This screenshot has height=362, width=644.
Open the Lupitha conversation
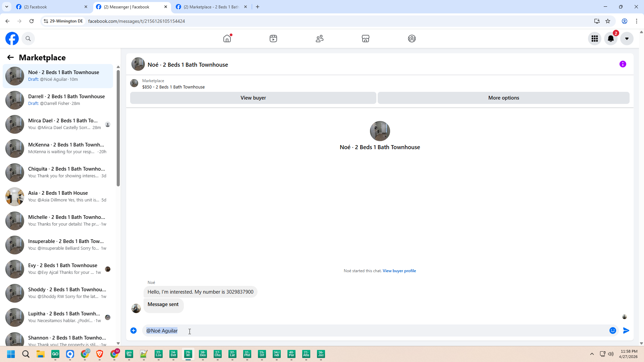pyautogui.click(x=58, y=317)
